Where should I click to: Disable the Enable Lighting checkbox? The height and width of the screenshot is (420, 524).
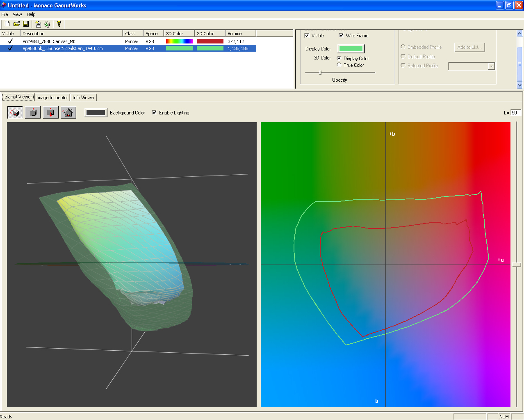[154, 113]
